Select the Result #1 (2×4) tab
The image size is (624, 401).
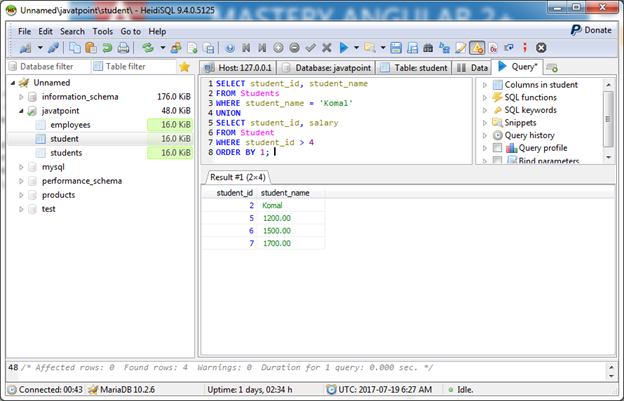click(x=238, y=177)
